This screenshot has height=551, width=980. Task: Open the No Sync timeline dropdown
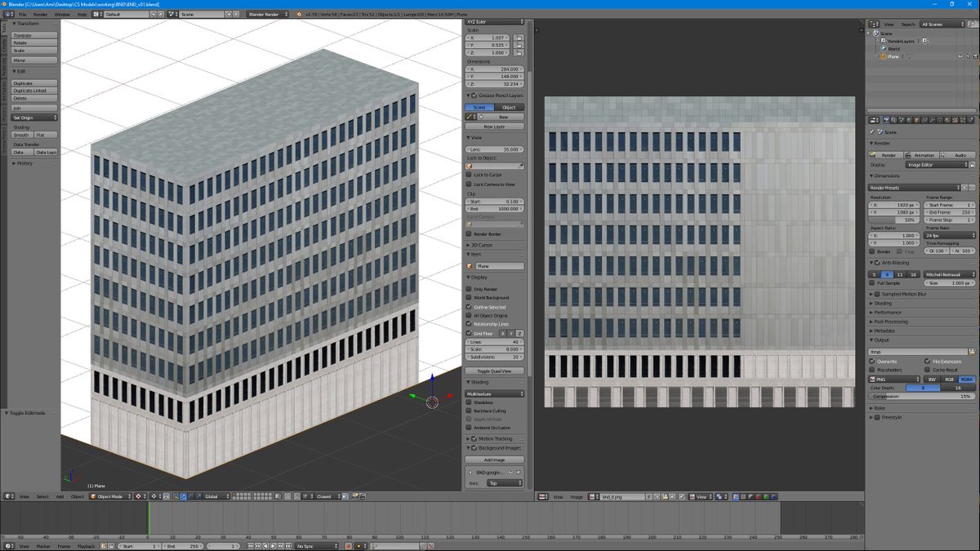coord(315,546)
